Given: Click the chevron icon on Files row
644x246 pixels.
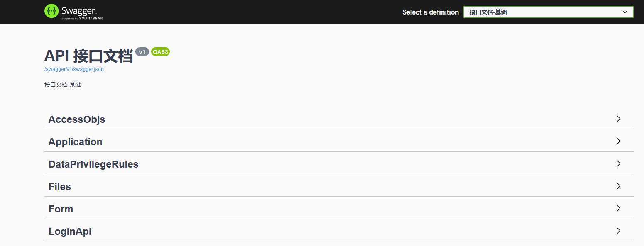Looking at the screenshot, I should point(618,186).
